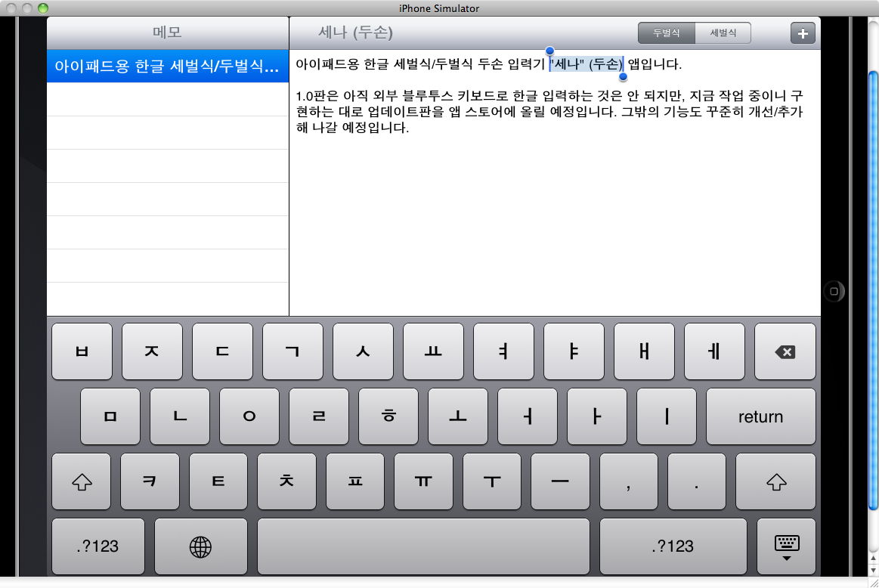879x588 pixels.
Task: Hide the keyboard with dismiss key
Action: point(786,546)
